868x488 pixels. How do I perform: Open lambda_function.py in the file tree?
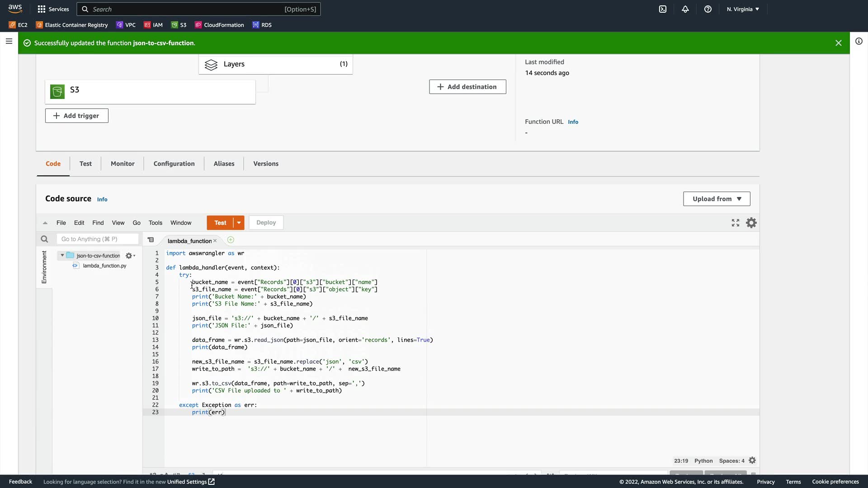pos(104,266)
